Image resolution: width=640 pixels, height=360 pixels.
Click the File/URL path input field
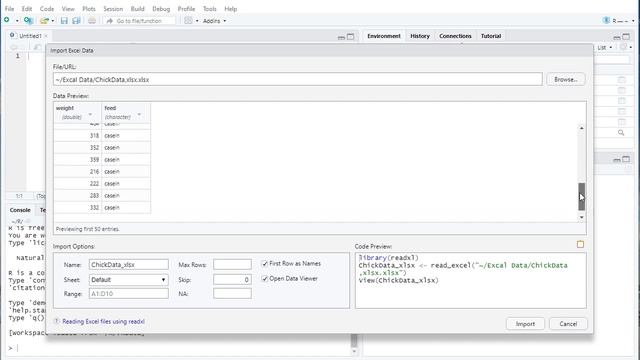(298, 79)
